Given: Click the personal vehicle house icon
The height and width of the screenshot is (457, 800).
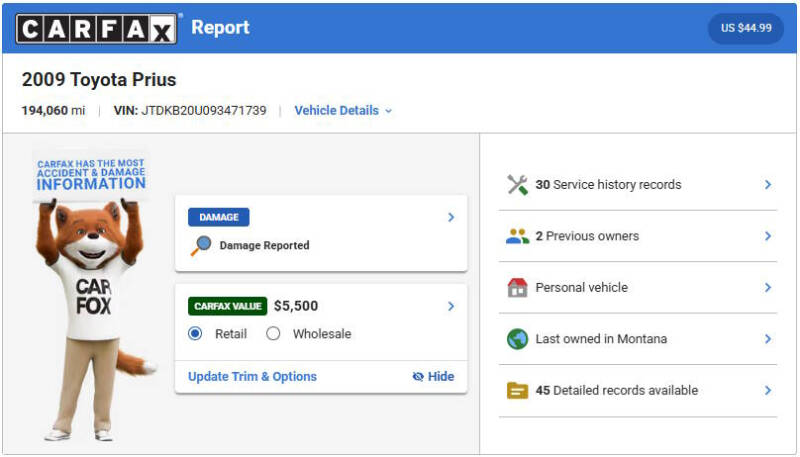Looking at the screenshot, I should (517, 288).
